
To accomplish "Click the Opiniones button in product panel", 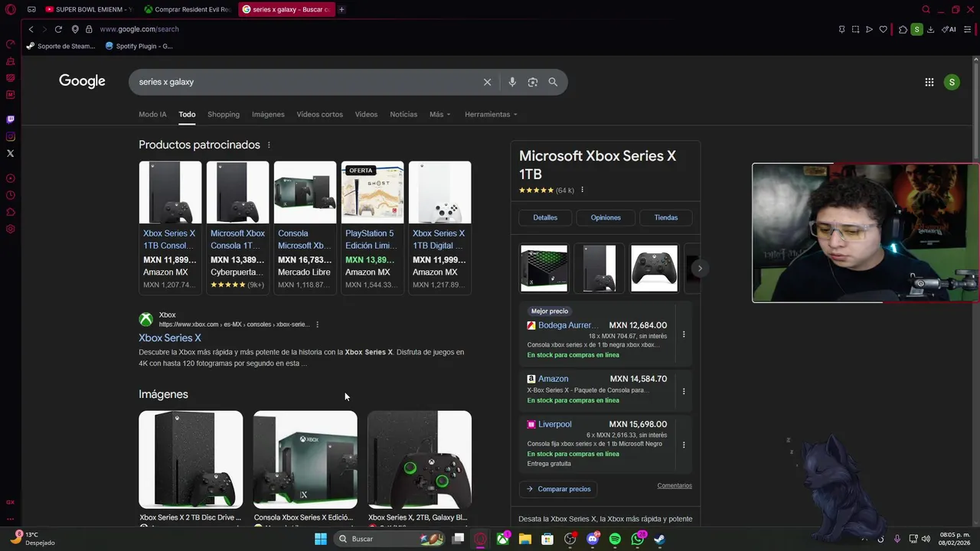I will tap(606, 217).
